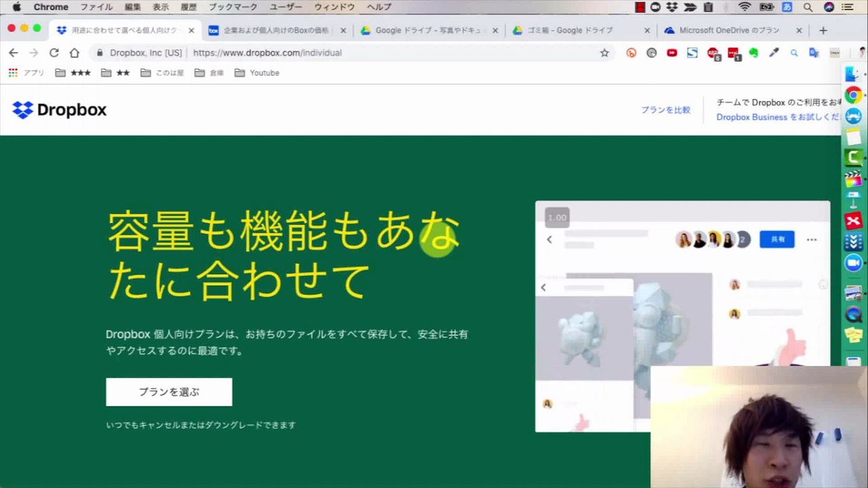
Task: Open the Japanese input source menu
Action: coord(787,7)
